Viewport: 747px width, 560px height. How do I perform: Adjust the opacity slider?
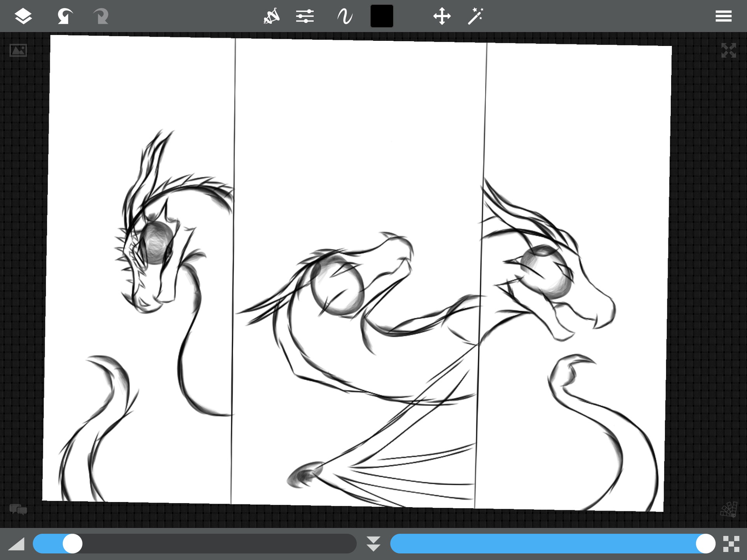(553, 544)
